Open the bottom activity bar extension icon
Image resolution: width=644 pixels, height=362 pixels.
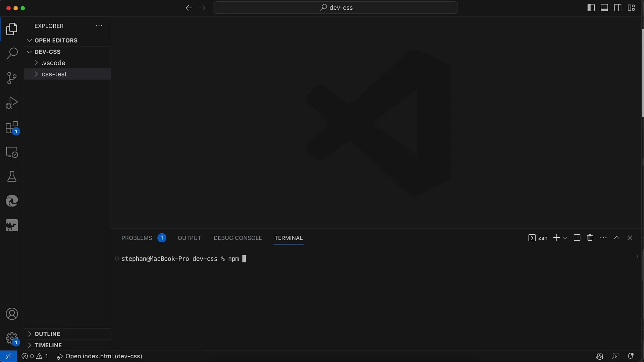coord(12,226)
